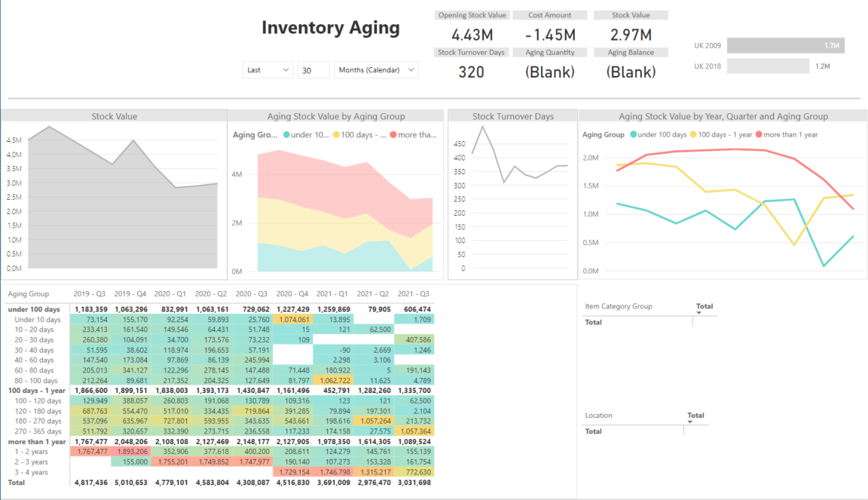
Task: Click the teal "under 100 days" legend dot
Action: [633, 134]
